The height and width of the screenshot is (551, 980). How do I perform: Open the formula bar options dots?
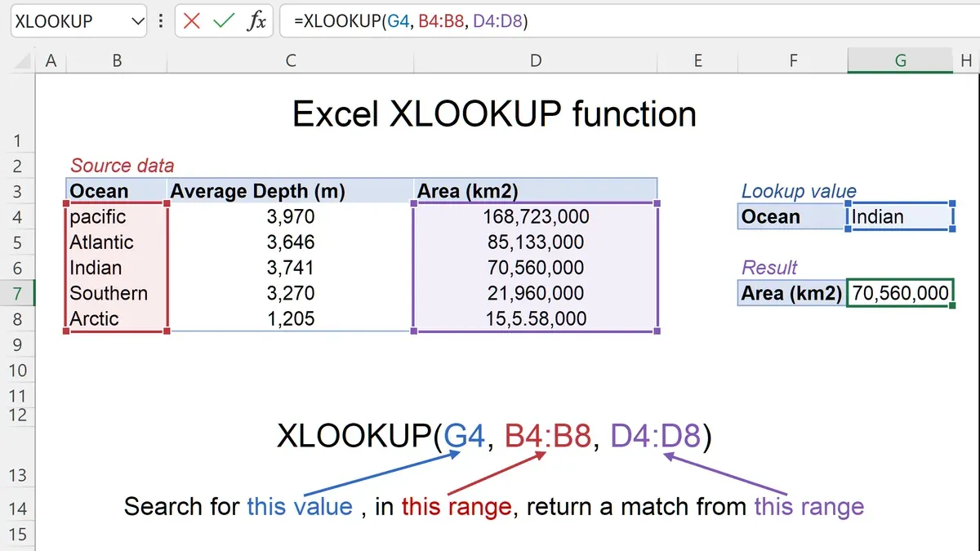160,21
